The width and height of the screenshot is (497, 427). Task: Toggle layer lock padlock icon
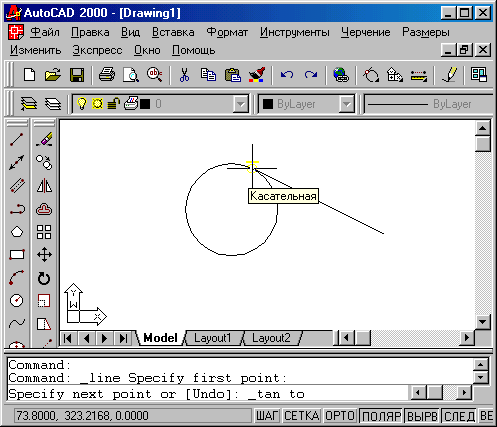point(113,104)
